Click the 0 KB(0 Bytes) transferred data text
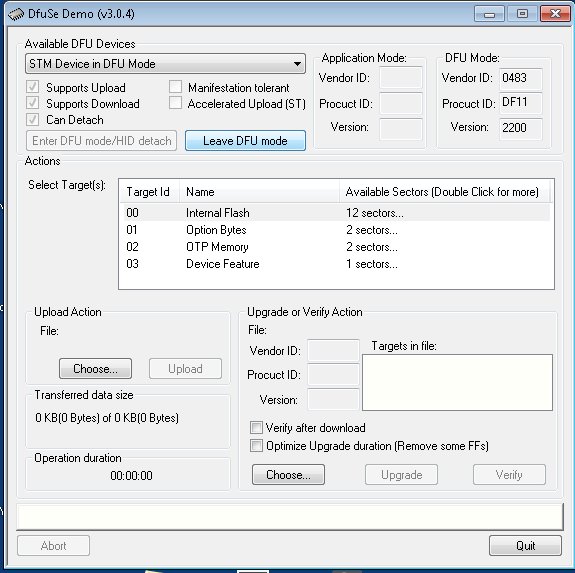575x573 pixels. click(x=107, y=418)
